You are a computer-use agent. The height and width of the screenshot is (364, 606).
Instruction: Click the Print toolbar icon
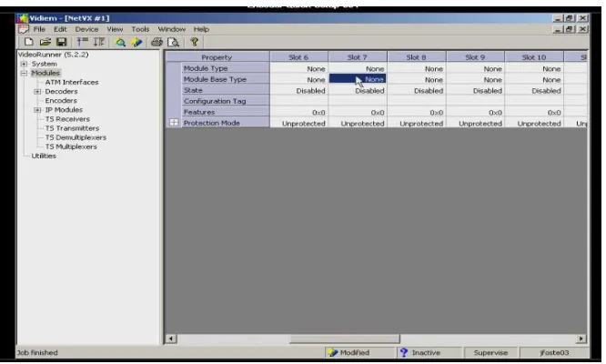[x=157, y=42]
